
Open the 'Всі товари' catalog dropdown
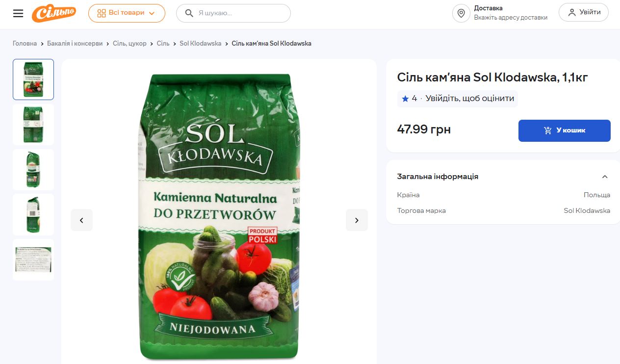127,13
